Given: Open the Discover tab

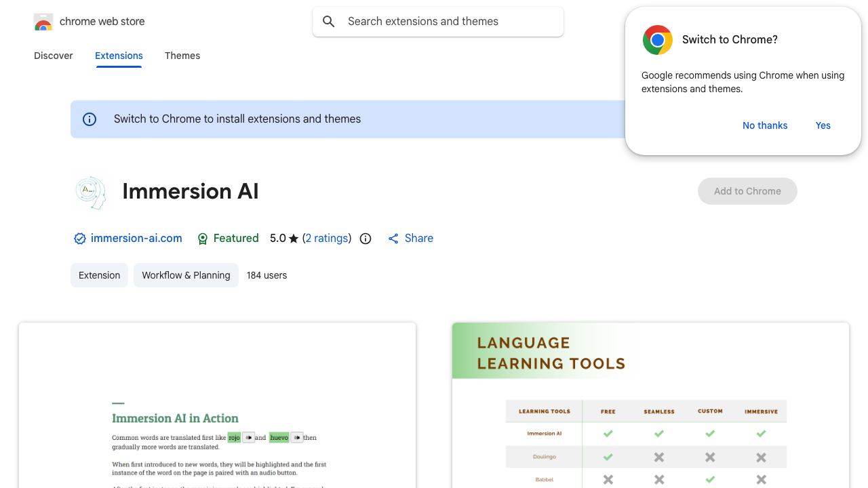Looking at the screenshot, I should click(54, 56).
